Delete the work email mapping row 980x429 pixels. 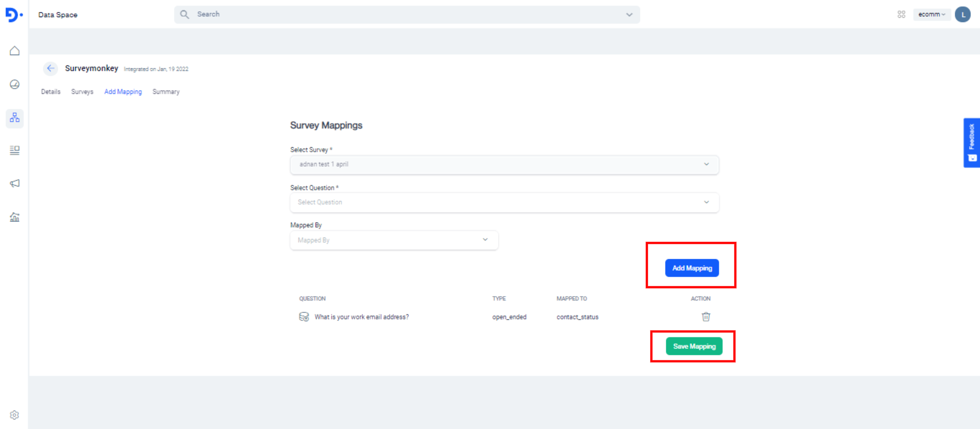(706, 317)
